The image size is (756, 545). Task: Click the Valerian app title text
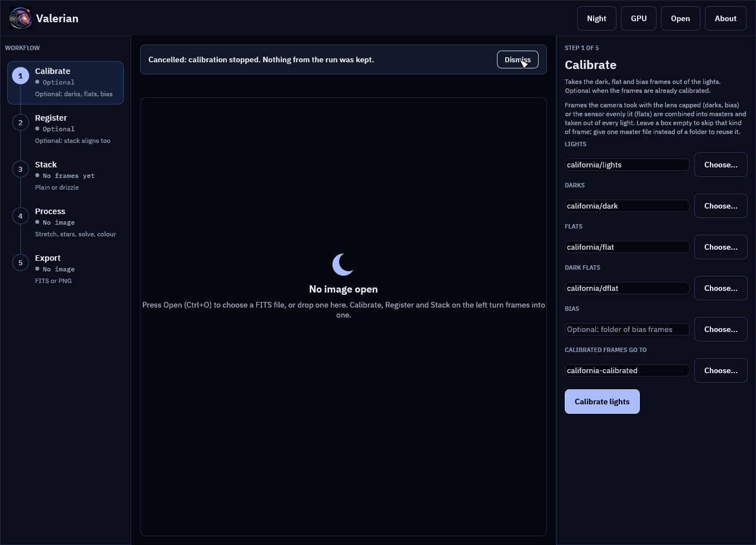[x=57, y=18]
